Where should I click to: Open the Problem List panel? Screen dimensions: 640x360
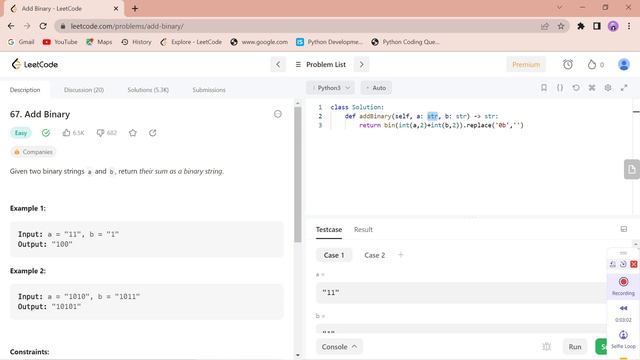321,64
